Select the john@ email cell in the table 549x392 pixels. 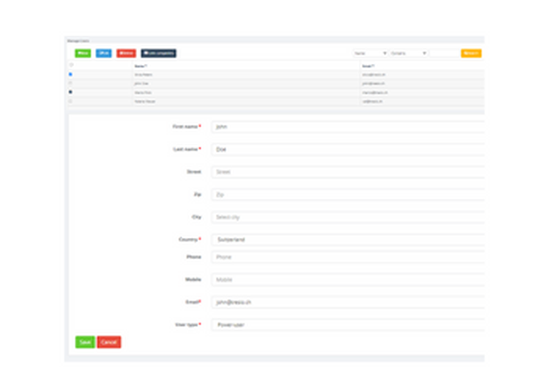click(x=373, y=83)
